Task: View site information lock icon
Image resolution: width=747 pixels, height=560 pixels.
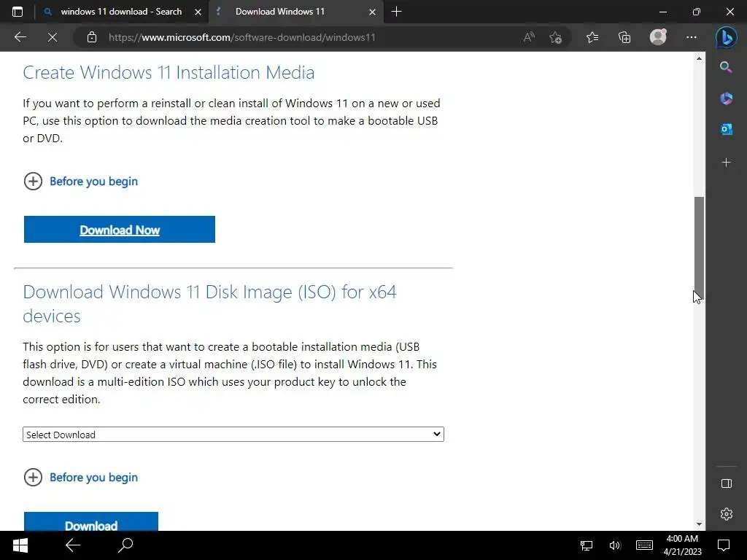Action: click(x=92, y=37)
